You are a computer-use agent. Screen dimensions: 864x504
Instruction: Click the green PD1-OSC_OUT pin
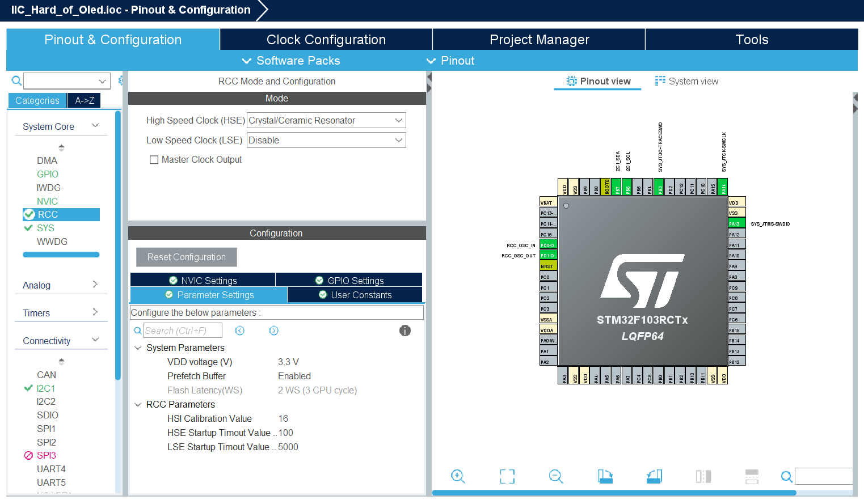click(548, 255)
